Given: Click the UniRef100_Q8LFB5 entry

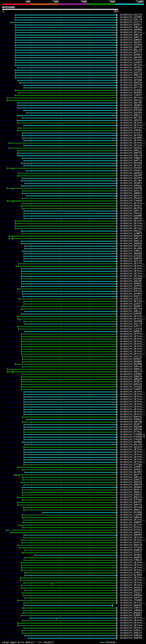Looking at the screenshot, I should (131, 103).
